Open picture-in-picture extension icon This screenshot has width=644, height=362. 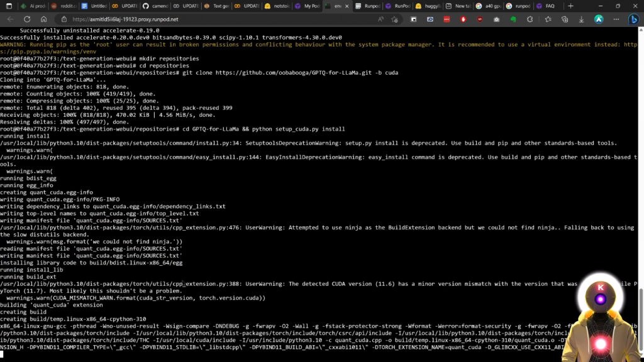click(414, 19)
